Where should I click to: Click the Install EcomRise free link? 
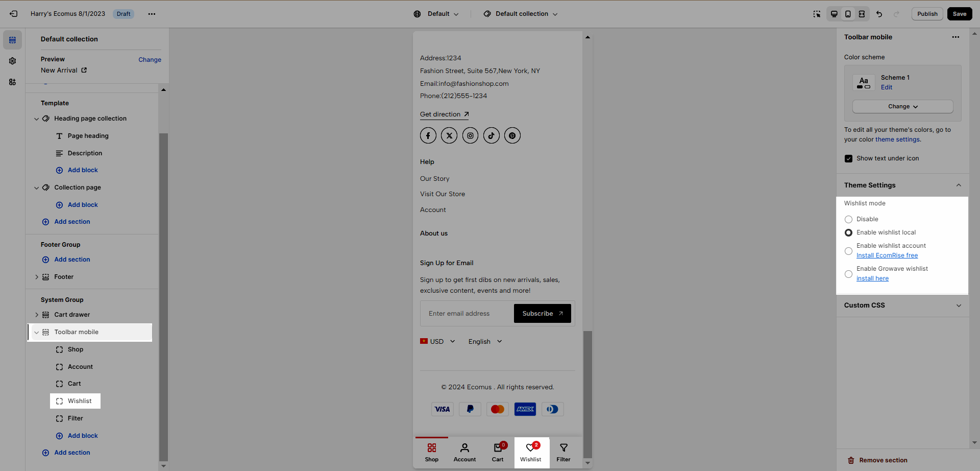[887, 255]
